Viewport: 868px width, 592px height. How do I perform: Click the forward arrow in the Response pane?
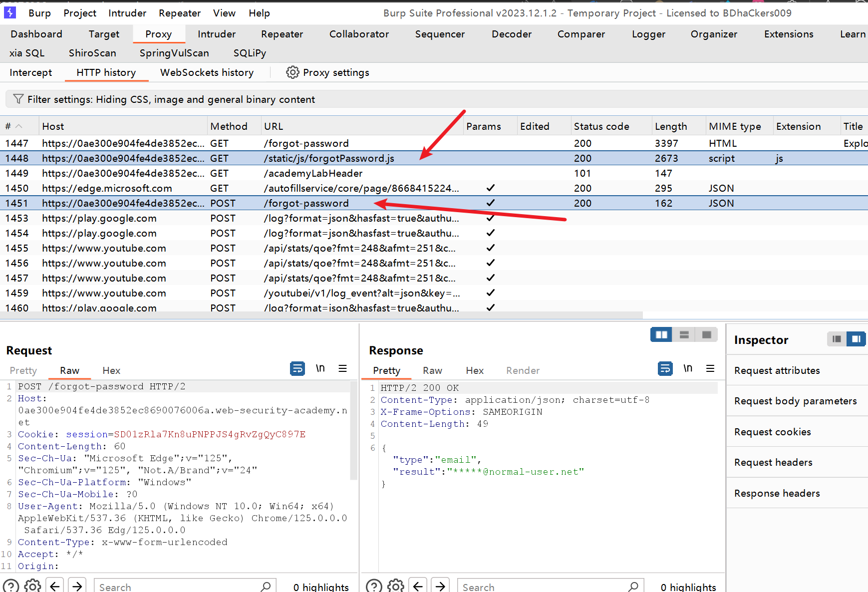(x=440, y=585)
